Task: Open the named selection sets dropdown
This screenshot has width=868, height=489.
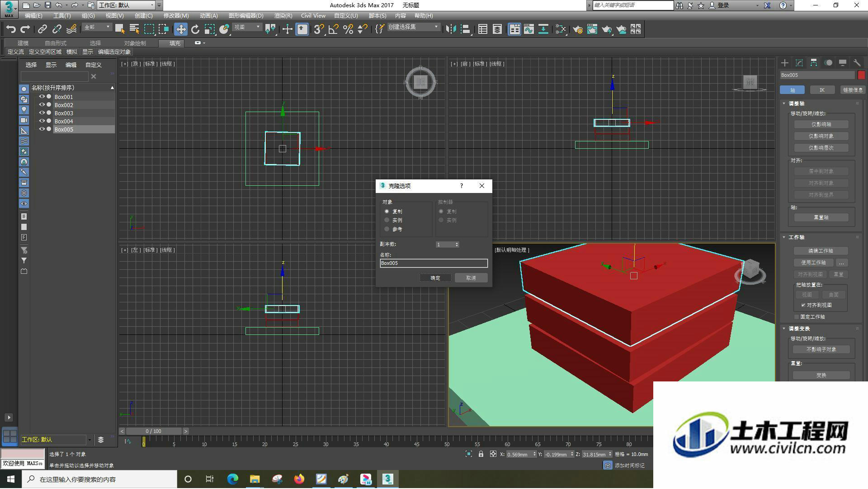Action: 413,28
